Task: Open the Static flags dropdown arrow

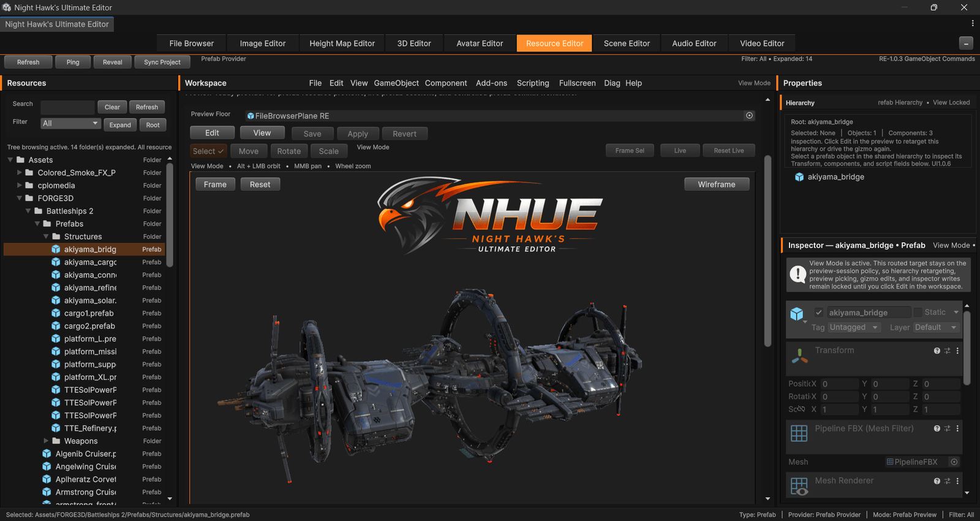Action: point(956,312)
